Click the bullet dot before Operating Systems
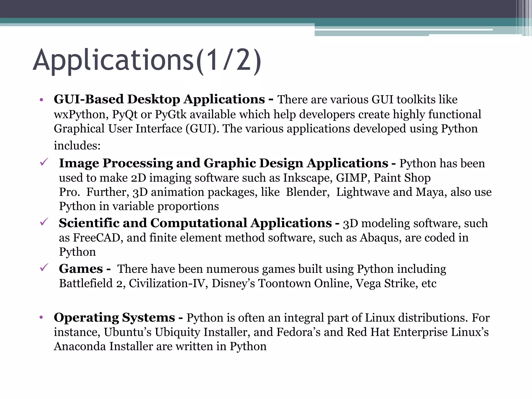 (x=41, y=317)
